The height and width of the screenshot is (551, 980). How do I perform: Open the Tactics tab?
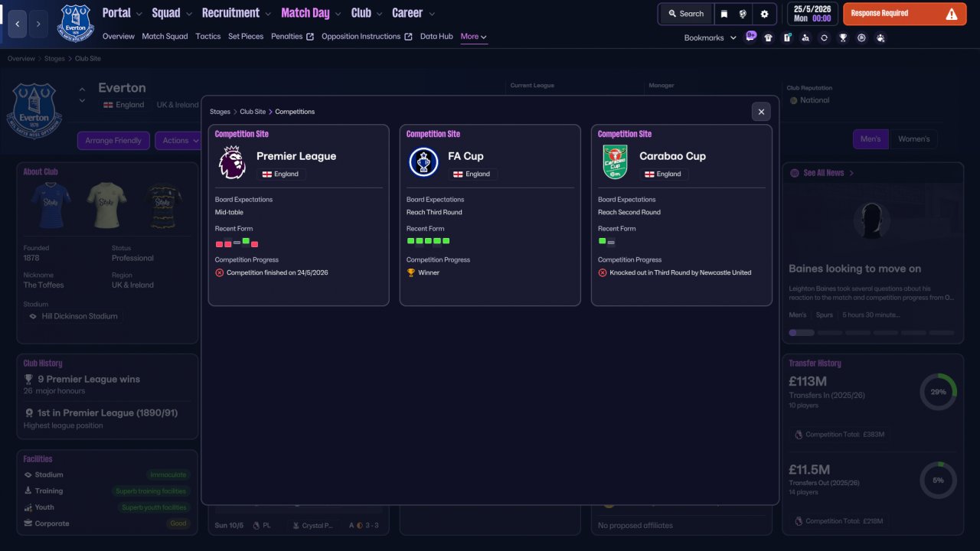(x=208, y=37)
